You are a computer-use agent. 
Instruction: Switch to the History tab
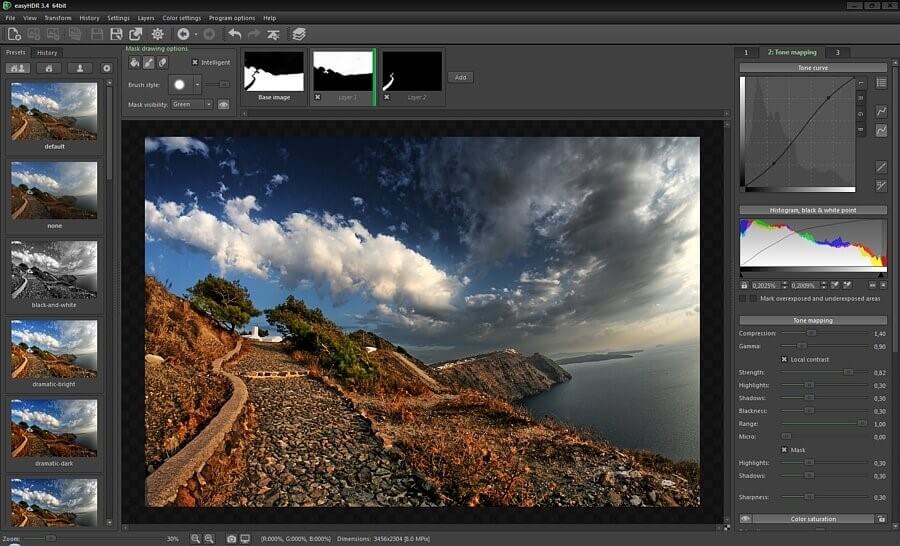pos(47,53)
